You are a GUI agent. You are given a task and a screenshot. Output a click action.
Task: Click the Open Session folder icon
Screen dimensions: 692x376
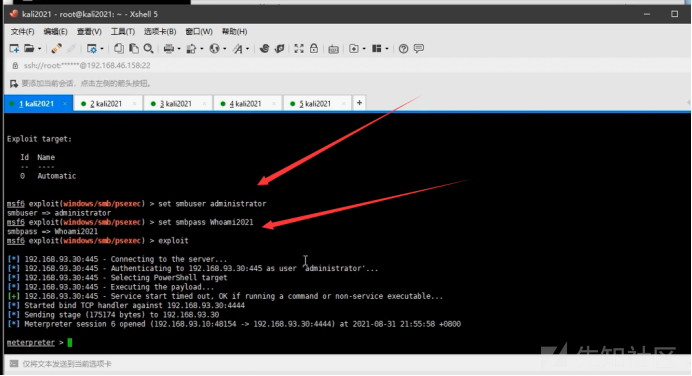(29, 49)
